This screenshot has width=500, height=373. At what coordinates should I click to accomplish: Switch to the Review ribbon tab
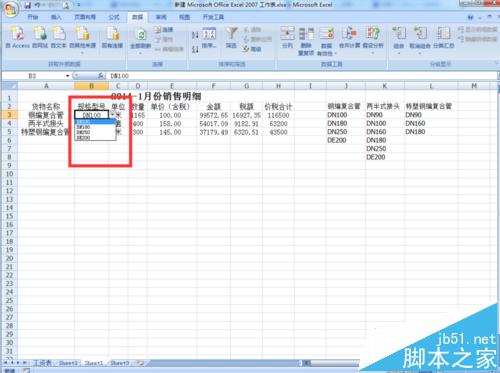(x=161, y=17)
